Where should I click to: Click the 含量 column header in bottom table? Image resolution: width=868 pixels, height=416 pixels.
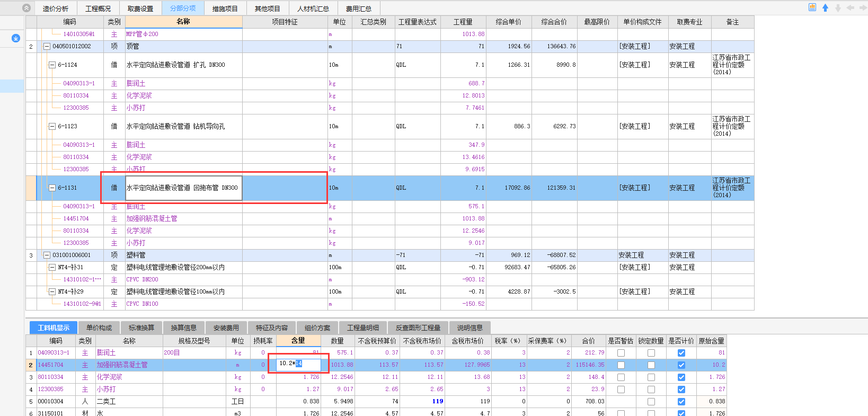[x=298, y=341]
